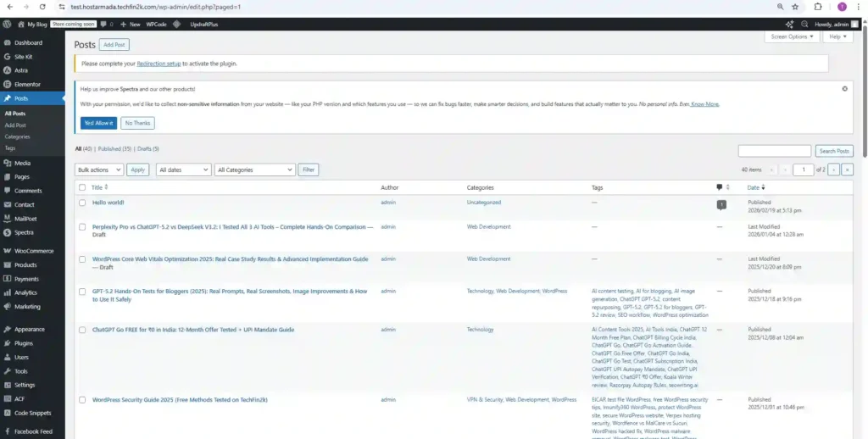868x439 pixels.
Task: Click the plus New icon in admin bar
Action: tap(124, 25)
